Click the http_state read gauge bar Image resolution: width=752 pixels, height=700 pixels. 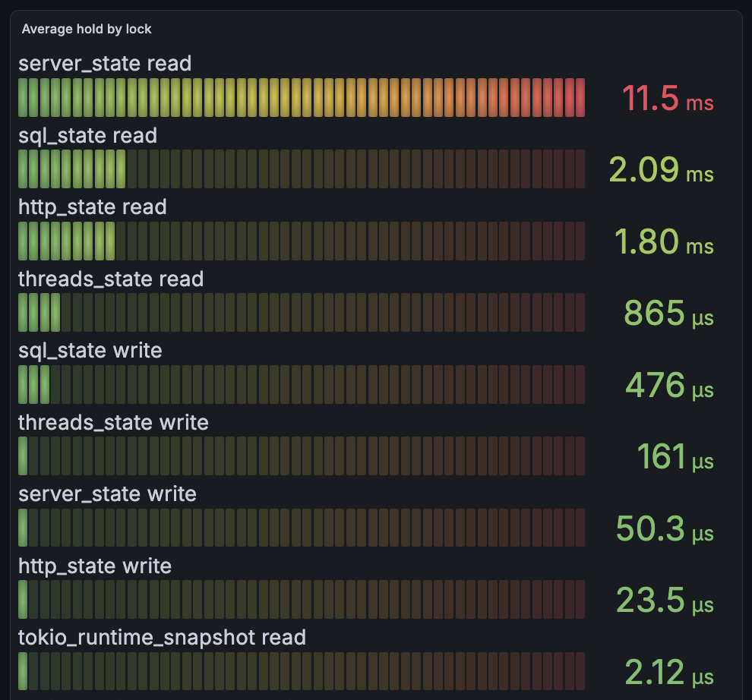[302, 241]
